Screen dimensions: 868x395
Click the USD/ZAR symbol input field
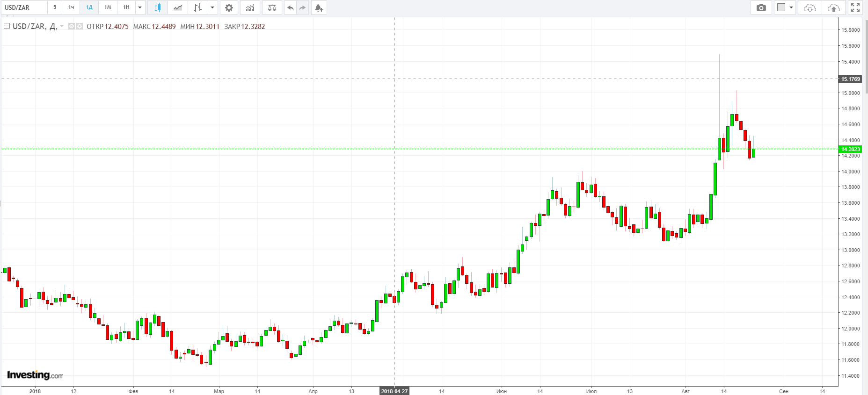click(23, 7)
